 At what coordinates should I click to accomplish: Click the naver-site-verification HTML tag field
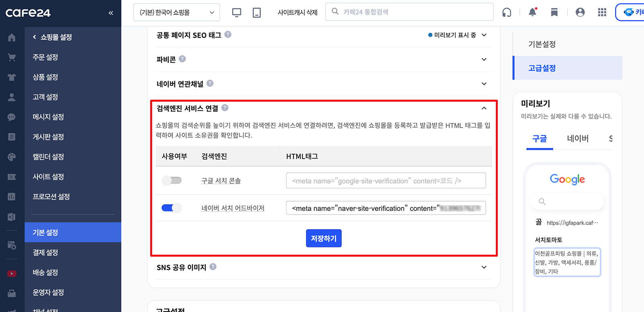tap(386, 208)
